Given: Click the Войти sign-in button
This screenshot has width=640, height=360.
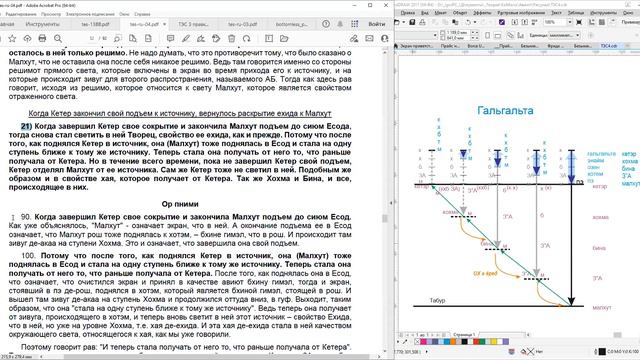Looking at the screenshot, I should click(377, 24).
